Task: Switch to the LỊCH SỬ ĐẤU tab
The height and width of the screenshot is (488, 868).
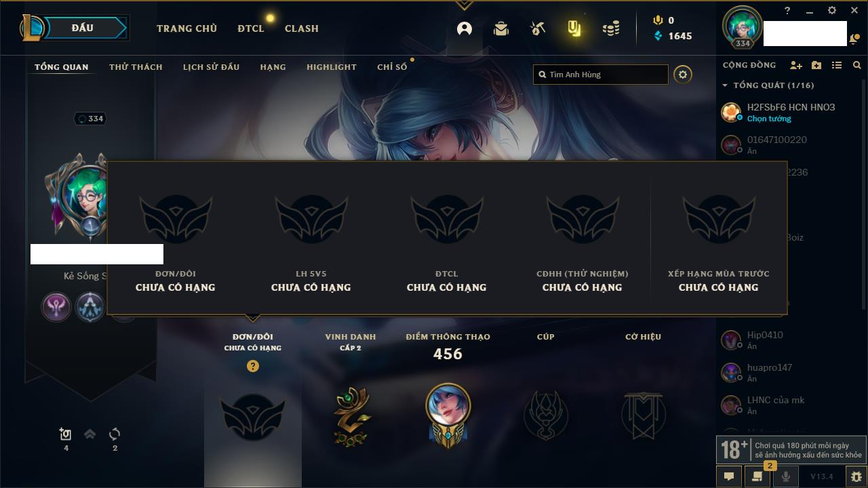Action: tap(211, 67)
